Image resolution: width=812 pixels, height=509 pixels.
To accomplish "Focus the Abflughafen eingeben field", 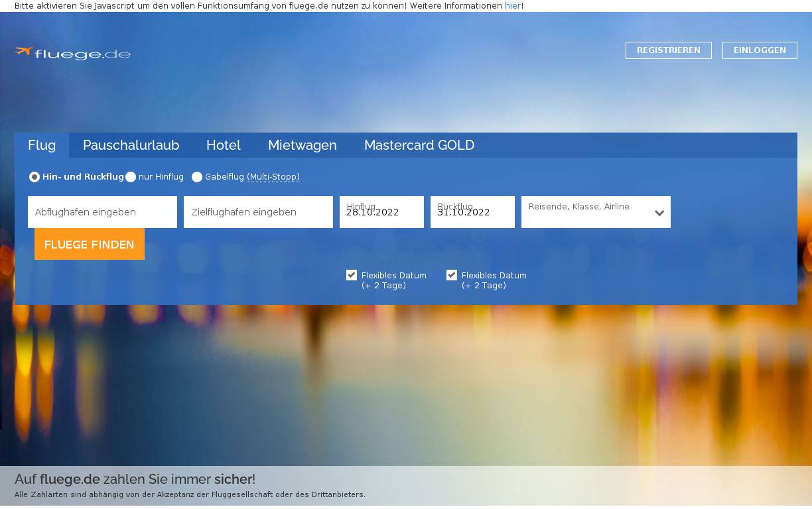I will click(102, 212).
